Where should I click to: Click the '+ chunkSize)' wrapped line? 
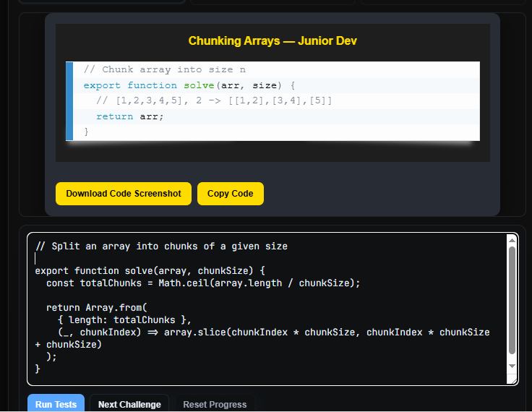[68, 344]
